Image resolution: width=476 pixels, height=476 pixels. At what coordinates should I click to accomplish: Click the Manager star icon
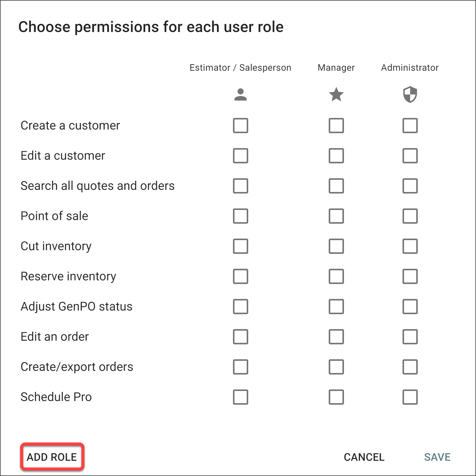(336, 94)
